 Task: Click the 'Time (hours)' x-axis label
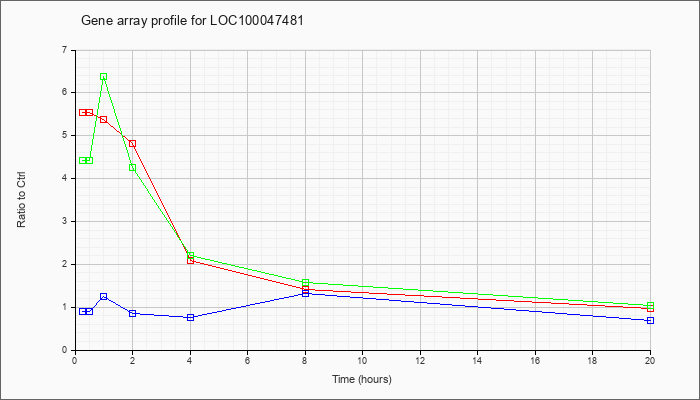coord(362,379)
